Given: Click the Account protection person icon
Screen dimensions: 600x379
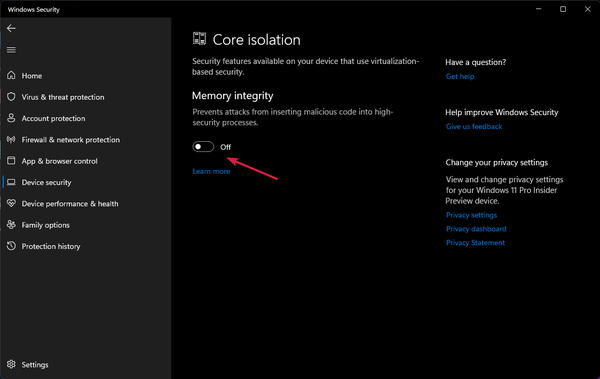Looking at the screenshot, I should (11, 118).
